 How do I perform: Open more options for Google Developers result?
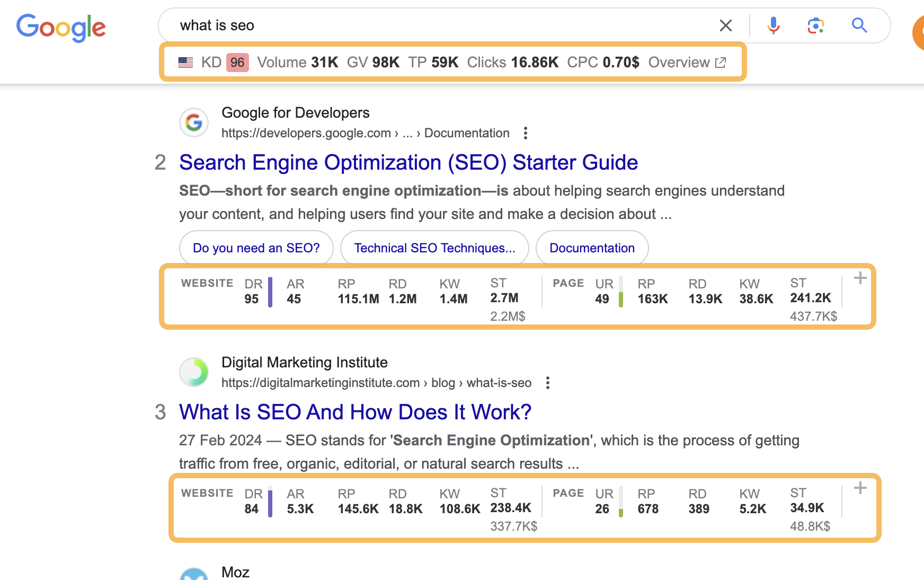[x=526, y=133]
